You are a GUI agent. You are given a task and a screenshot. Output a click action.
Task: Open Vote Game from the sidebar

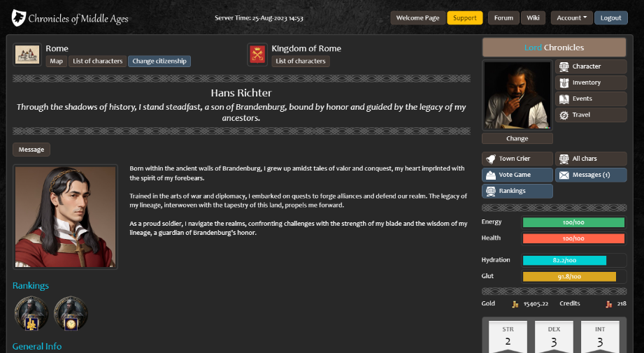(517, 175)
